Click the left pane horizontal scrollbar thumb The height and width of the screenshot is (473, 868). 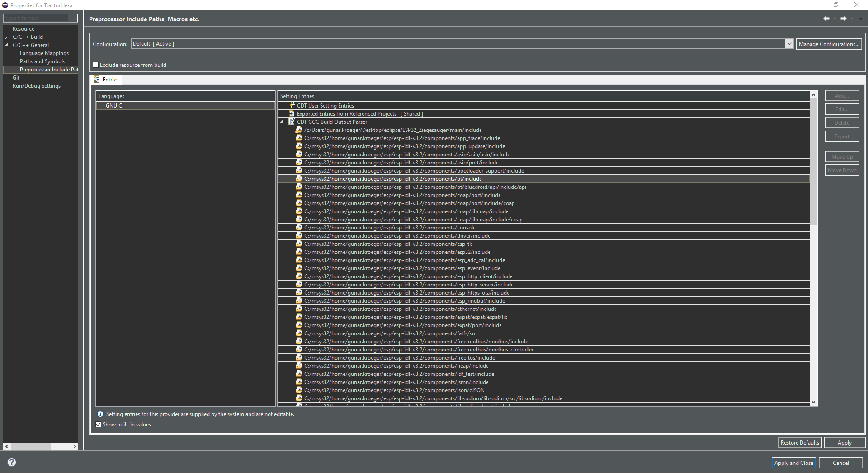[30, 446]
